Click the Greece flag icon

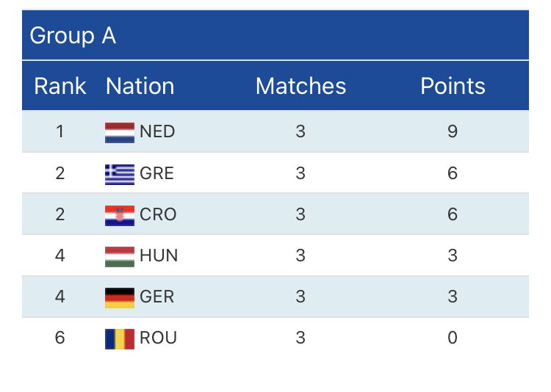120,173
